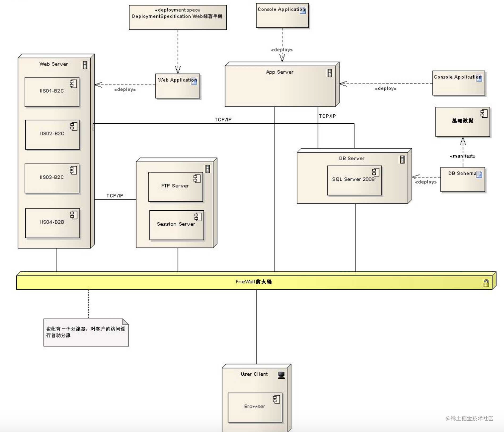Click the document icon on Web Application artifact

point(194,81)
